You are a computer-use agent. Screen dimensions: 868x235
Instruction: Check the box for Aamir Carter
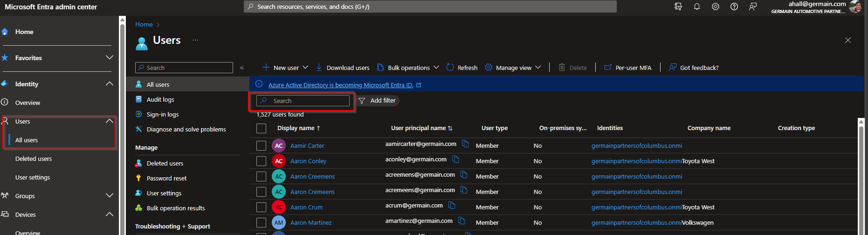coord(262,145)
